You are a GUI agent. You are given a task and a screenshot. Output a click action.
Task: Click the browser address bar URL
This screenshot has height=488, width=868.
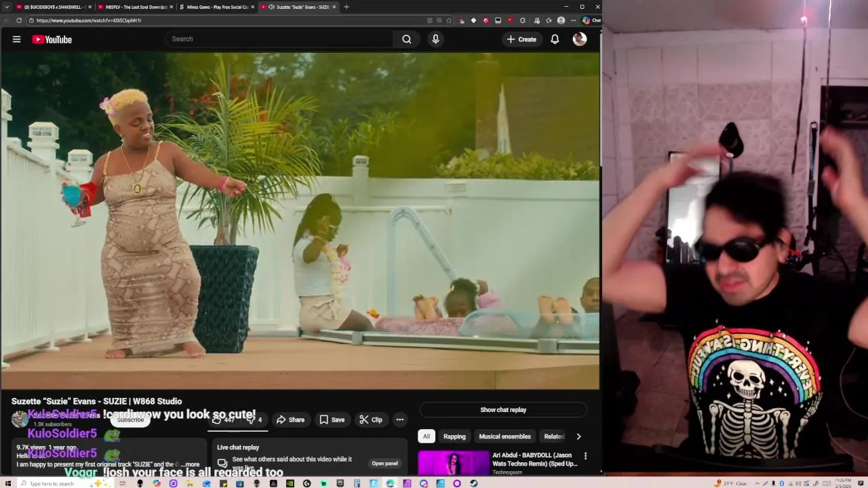tap(89, 20)
